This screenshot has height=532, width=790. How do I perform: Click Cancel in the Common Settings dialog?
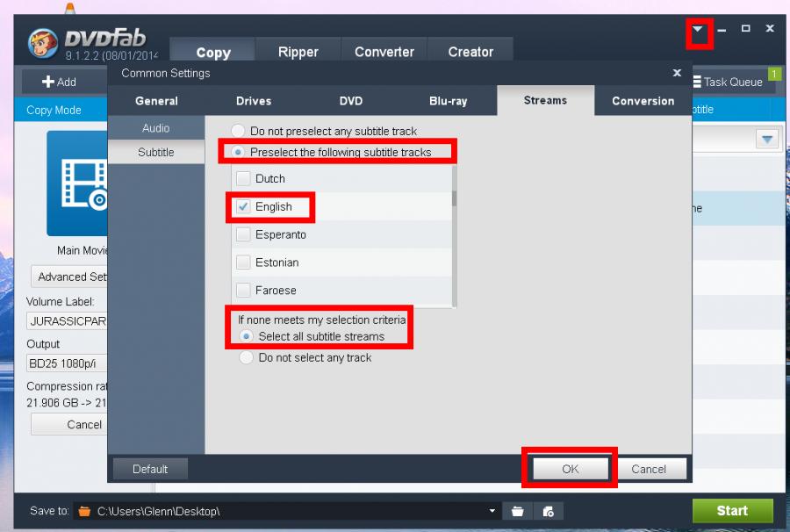[649, 469]
